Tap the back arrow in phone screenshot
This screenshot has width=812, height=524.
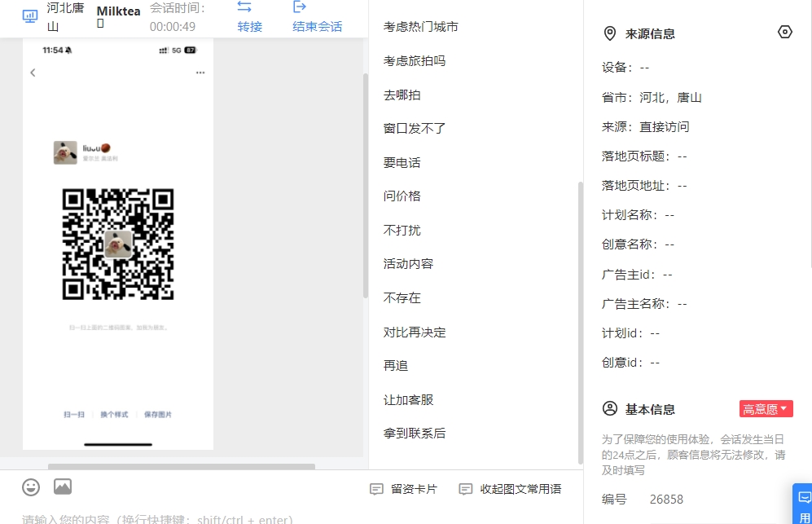33,73
